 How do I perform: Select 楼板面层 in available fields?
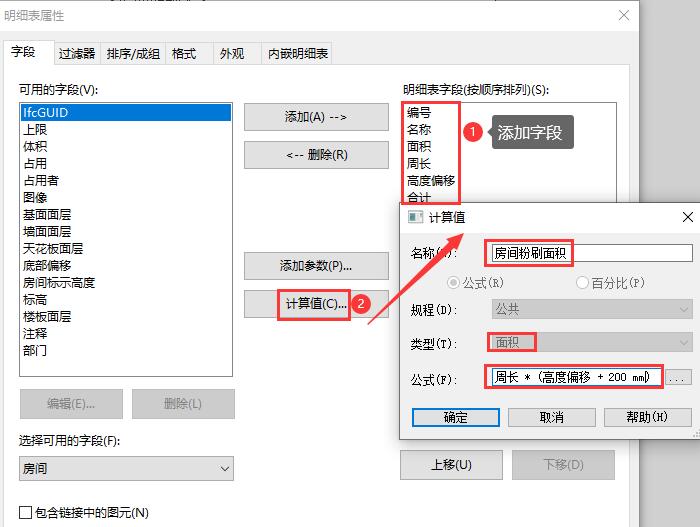tap(126, 317)
